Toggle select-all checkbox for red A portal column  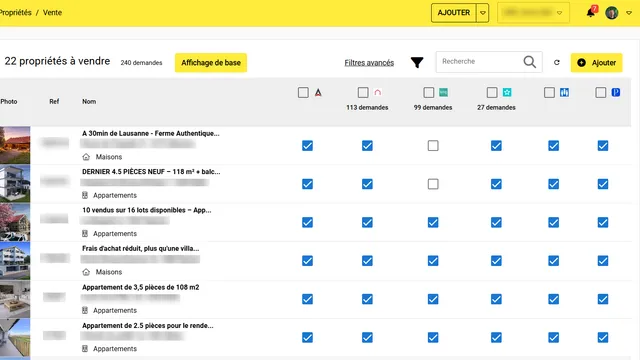tap(303, 93)
